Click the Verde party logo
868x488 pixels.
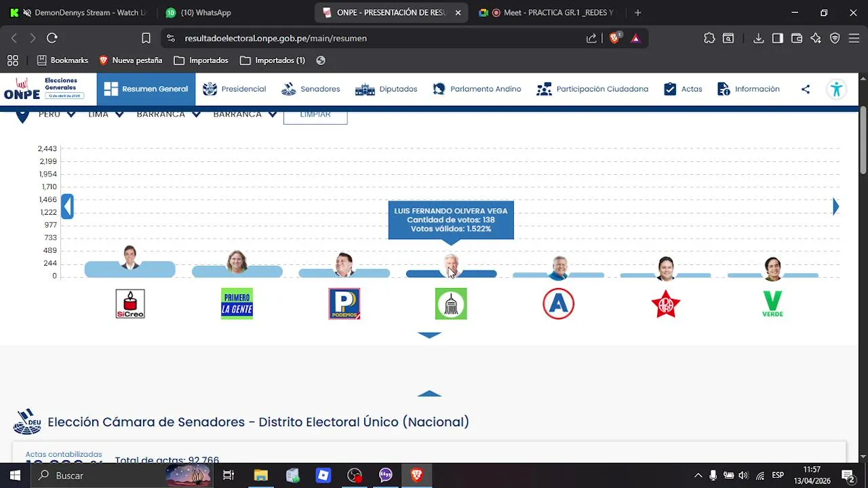point(772,304)
